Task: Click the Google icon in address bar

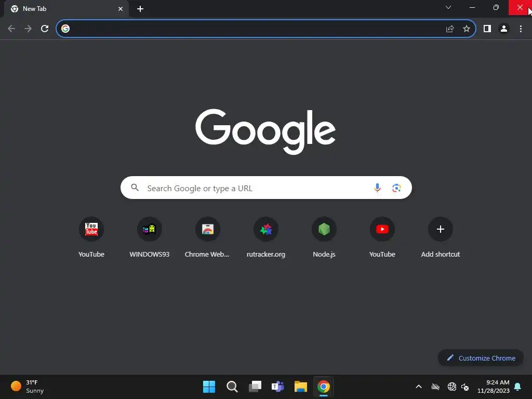Action: tap(65, 29)
